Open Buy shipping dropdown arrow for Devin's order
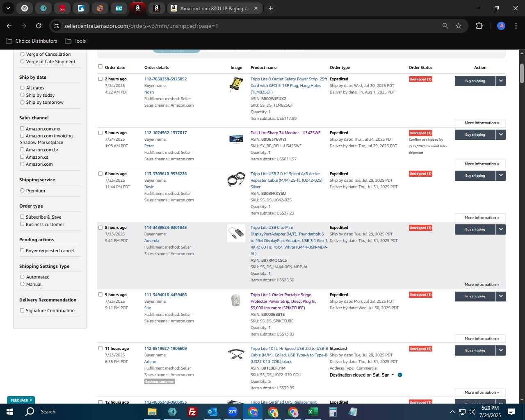The width and height of the screenshot is (525, 420). [501, 176]
